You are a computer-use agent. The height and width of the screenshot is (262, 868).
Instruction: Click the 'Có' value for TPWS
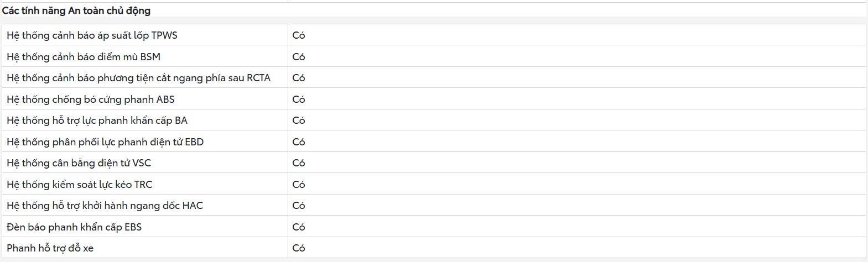point(299,35)
